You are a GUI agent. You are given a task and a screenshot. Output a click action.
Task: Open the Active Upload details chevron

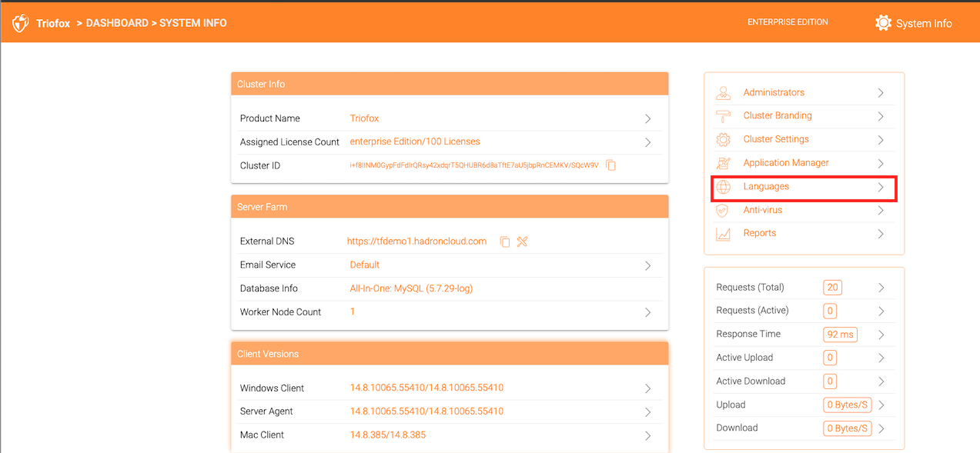pyautogui.click(x=881, y=358)
